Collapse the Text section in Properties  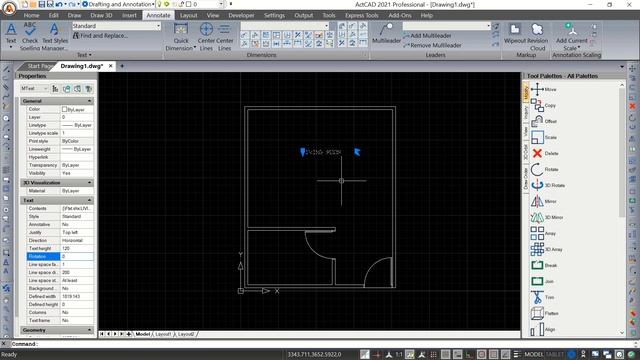pyautogui.click(x=89, y=200)
